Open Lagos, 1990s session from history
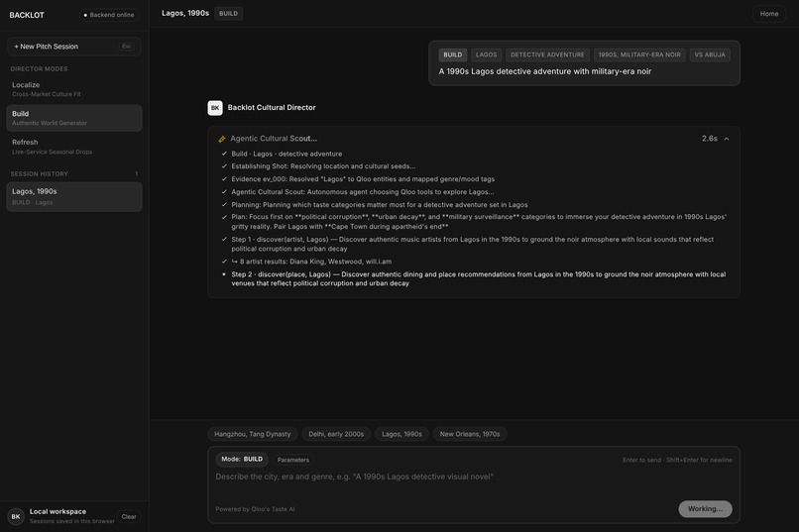The width and height of the screenshot is (799, 532). 74,196
